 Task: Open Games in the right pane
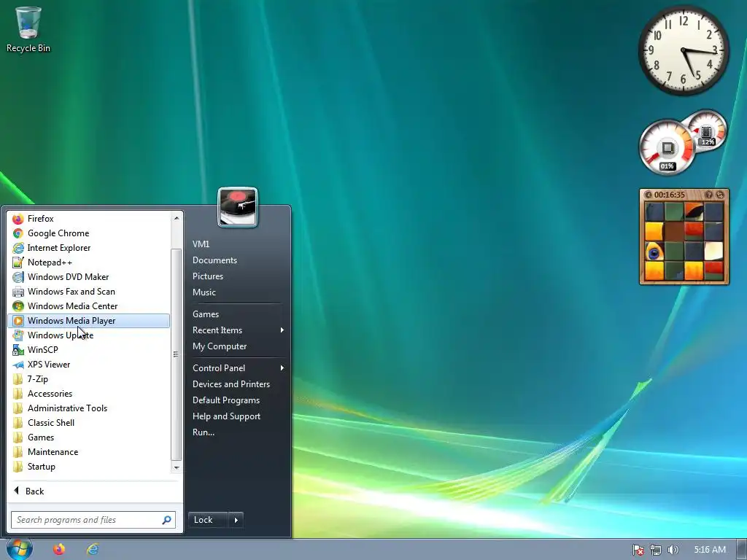(x=237, y=314)
